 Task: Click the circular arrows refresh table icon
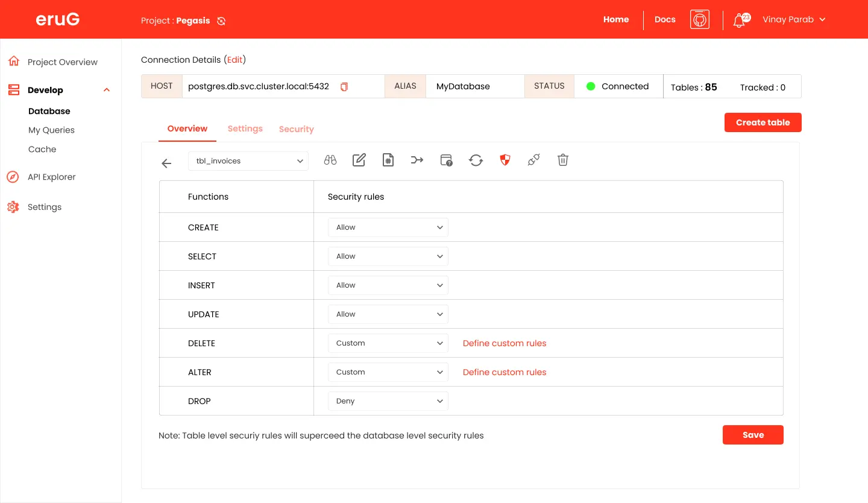(476, 160)
